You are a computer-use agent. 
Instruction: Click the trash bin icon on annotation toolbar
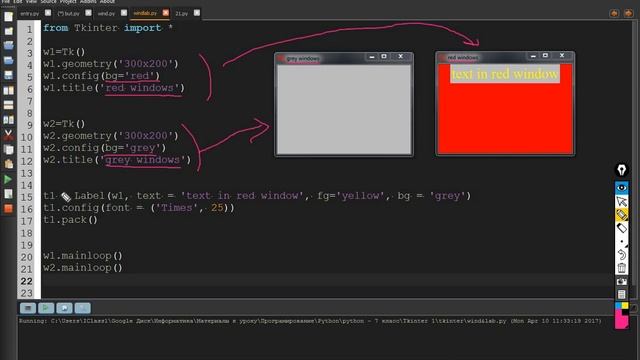pos(621,268)
